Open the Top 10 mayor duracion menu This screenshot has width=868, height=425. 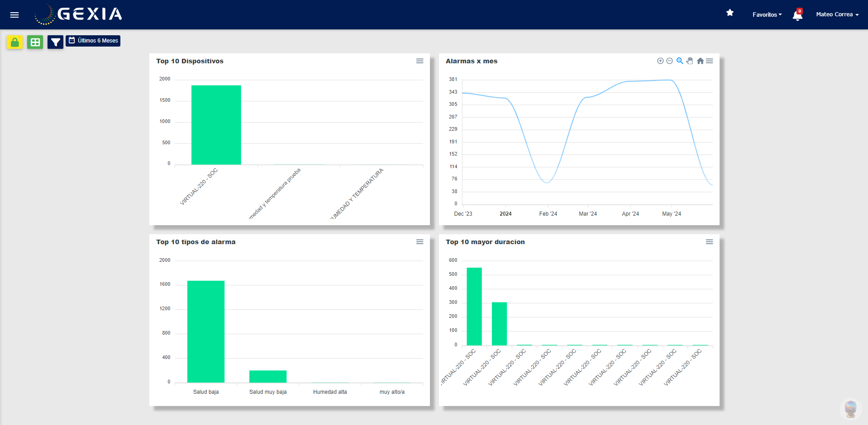point(709,242)
